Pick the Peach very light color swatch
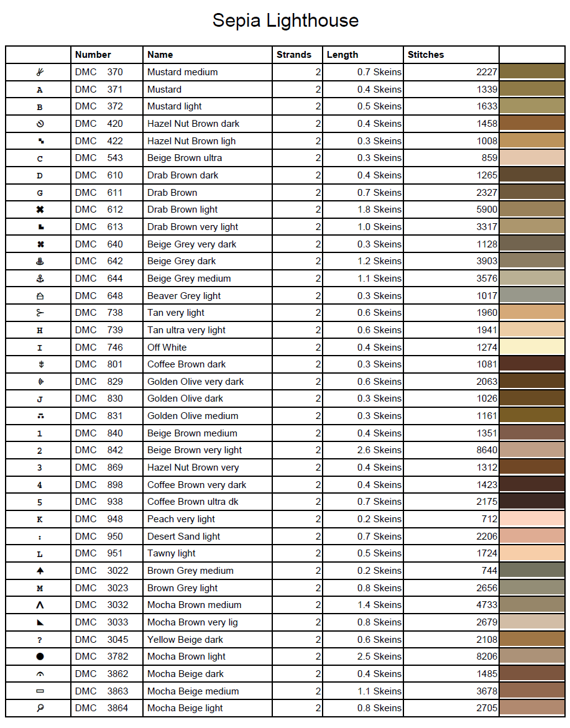The width and height of the screenshot is (570, 728). pyautogui.click(x=531, y=519)
